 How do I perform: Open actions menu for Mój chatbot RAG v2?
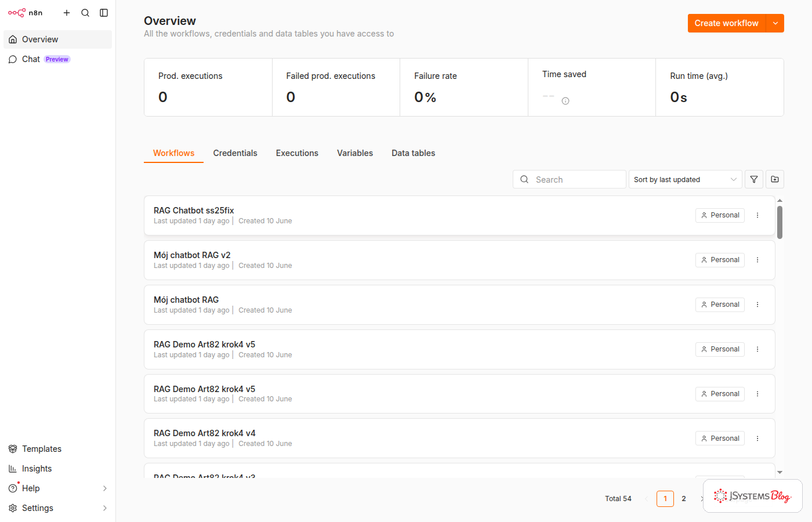(757, 260)
